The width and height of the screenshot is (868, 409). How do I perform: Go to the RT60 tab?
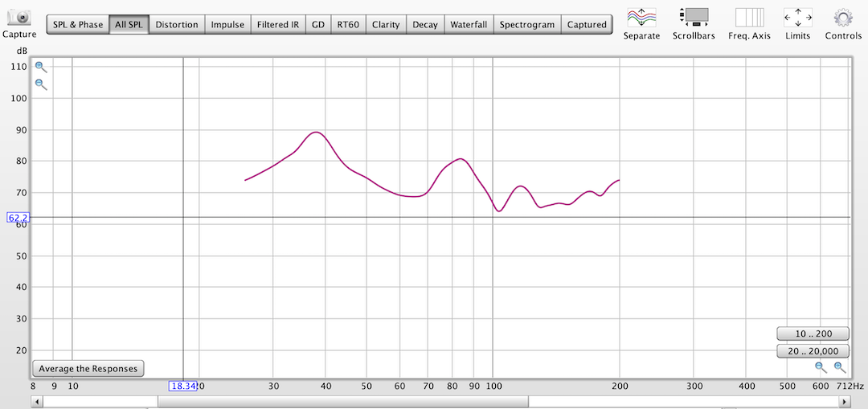[x=349, y=25]
